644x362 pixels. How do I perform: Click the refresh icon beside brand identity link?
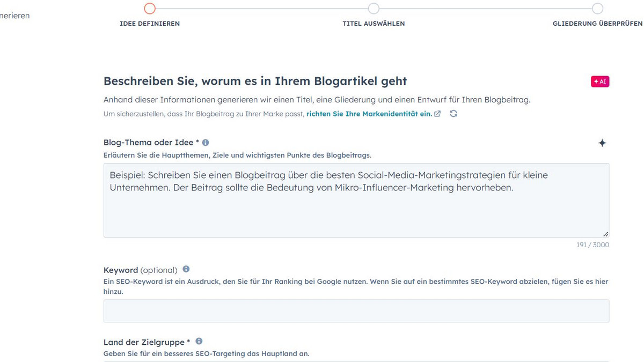point(453,114)
